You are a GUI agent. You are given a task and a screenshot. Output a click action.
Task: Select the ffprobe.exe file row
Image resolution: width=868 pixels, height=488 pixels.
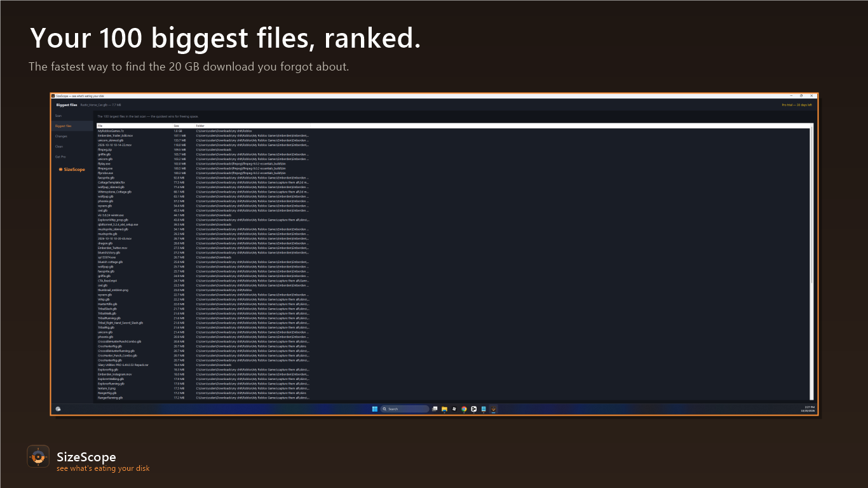coord(453,173)
